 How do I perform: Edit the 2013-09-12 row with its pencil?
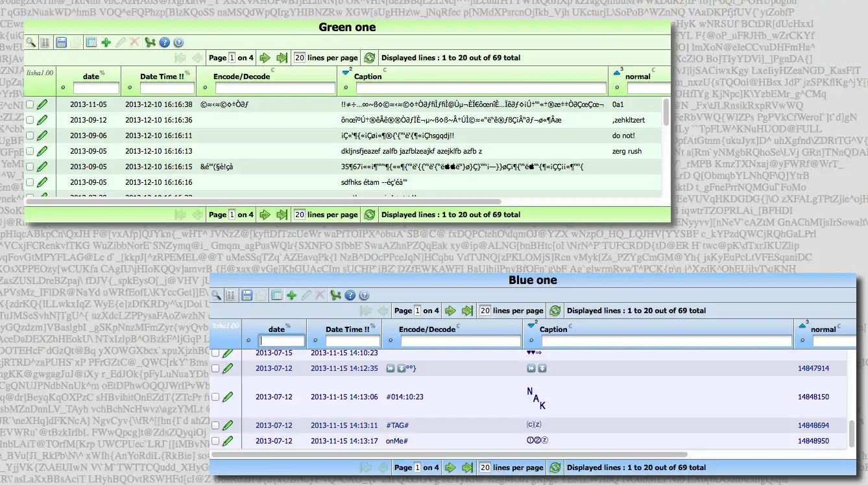42,119
